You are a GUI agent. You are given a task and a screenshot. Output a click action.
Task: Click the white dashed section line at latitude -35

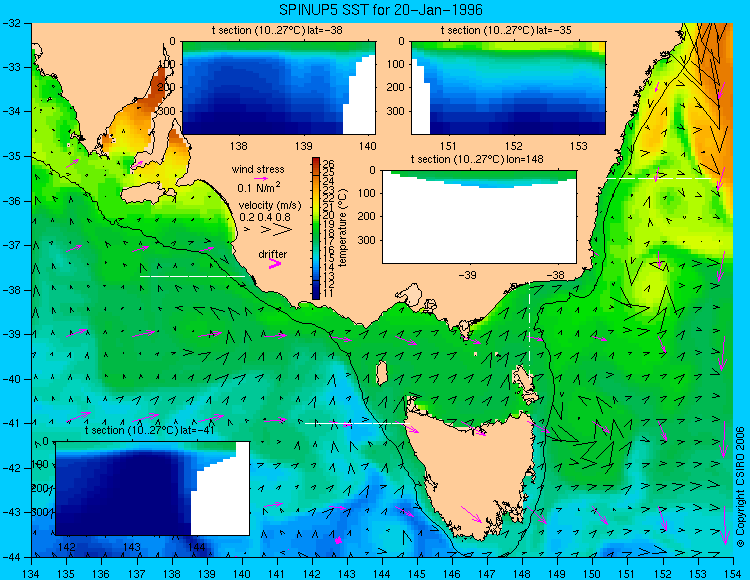pos(659,178)
